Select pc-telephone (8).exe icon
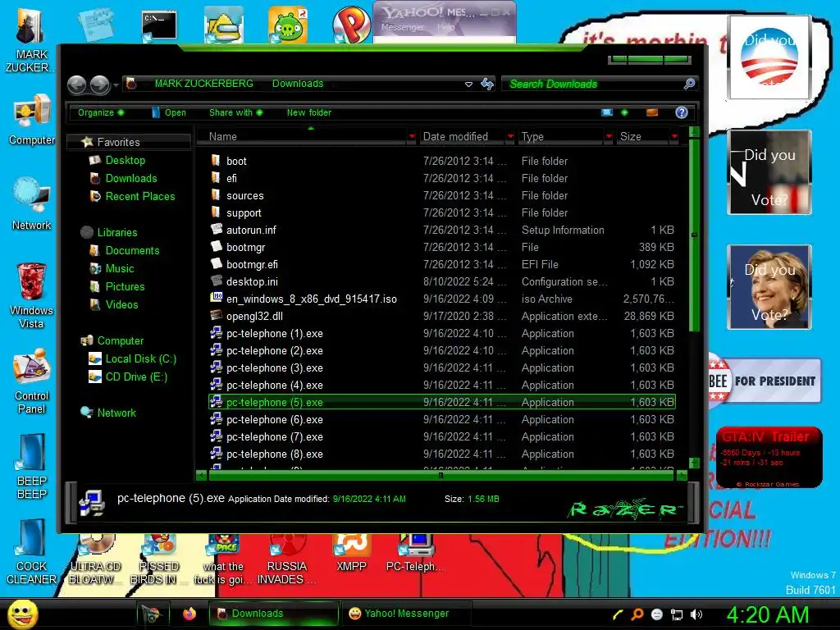Image resolution: width=840 pixels, height=630 pixels. [217, 453]
